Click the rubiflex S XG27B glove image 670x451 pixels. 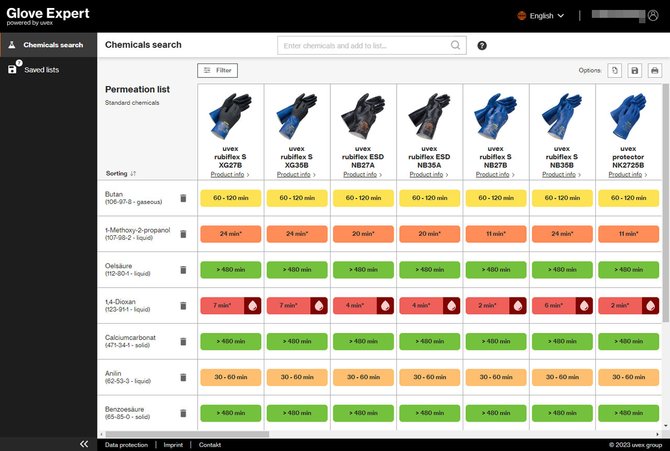(x=230, y=116)
